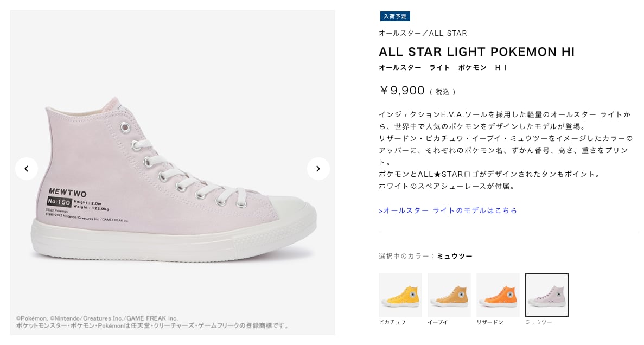Click the ¥9,900 price text
The width and height of the screenshot is (644, 345).
pos(401,91)
